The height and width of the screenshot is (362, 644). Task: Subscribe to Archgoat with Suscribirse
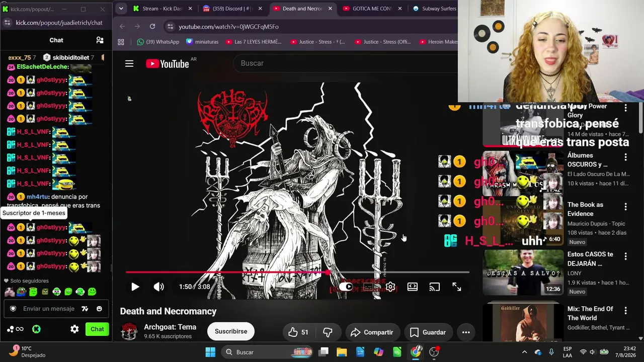point(231,331)
